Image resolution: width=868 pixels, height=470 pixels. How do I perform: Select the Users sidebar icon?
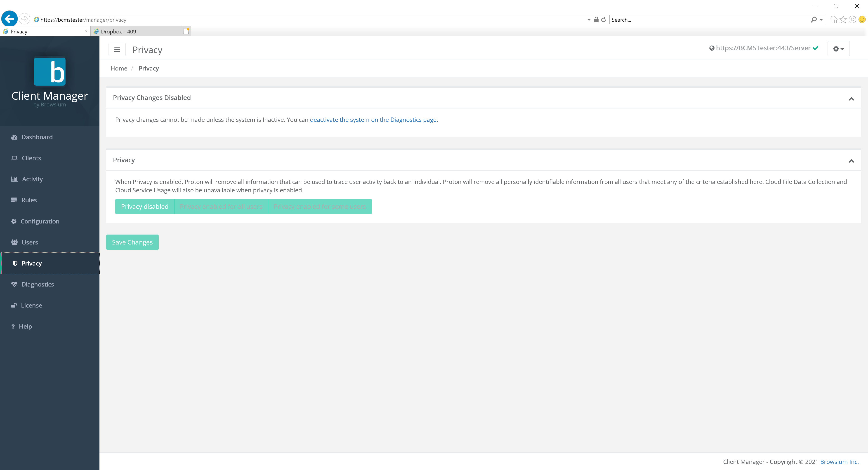tap(14, 242)
